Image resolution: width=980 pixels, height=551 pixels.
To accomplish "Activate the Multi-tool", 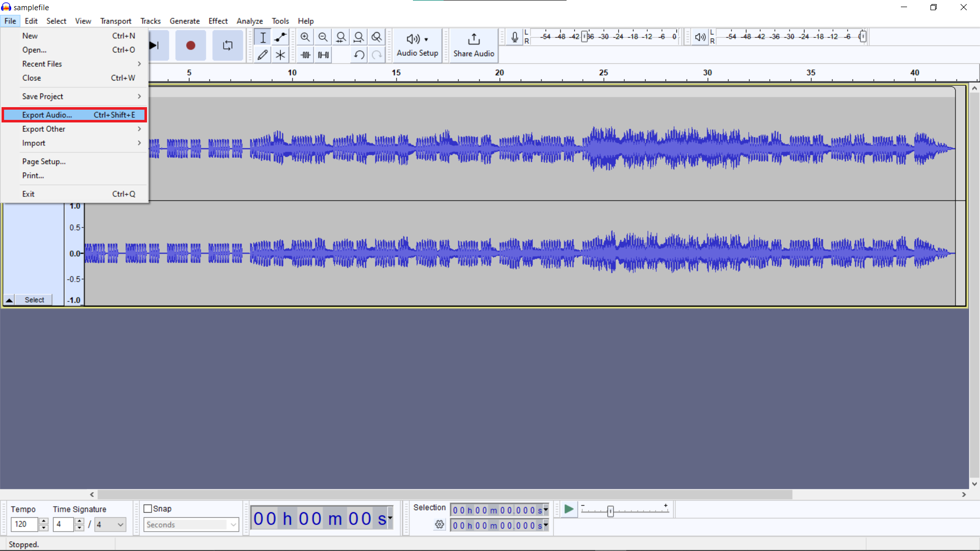I will click(x=280, y=55).
